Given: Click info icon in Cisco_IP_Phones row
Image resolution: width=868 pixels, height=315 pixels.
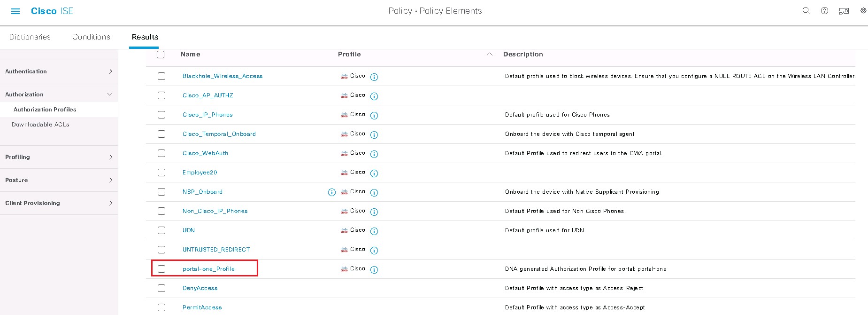Looking at the screenshot, I should tap(374, 115).
